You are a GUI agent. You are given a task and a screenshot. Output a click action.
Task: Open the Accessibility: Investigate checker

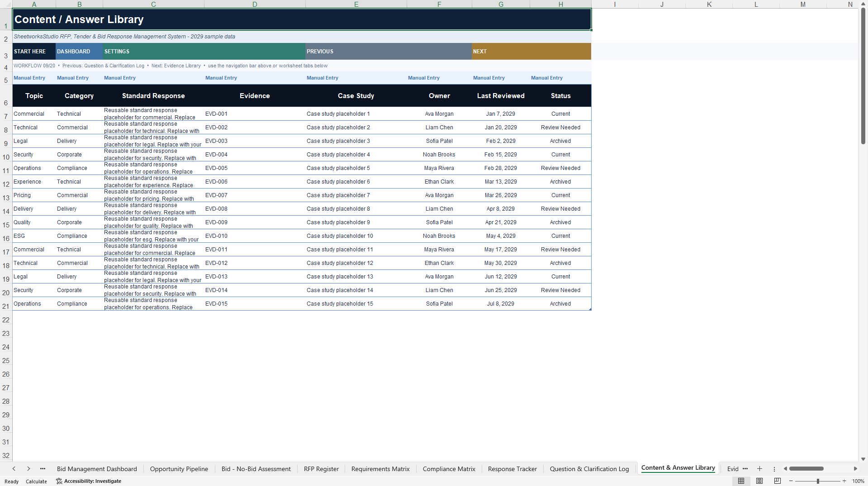coord(89,481)
